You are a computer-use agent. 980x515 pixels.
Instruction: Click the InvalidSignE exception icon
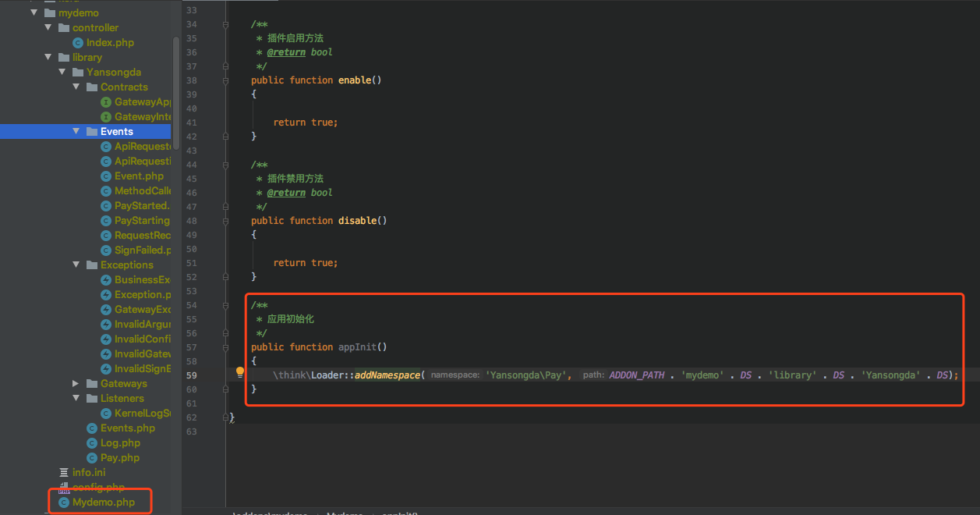(x=106, y=369)
